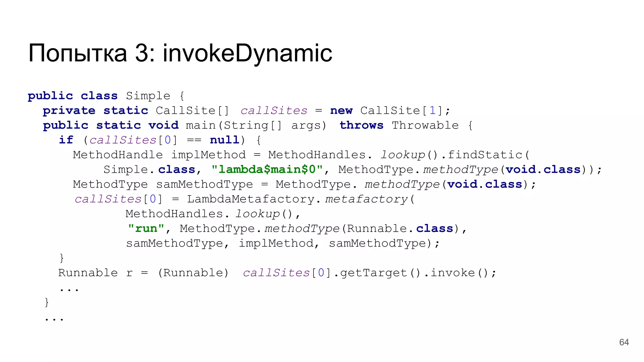Image resolution: width=644 pixels, height=362 pixels.
Task: Click the "MethodHandle implMethod" line
Action: tap(301, 155)
